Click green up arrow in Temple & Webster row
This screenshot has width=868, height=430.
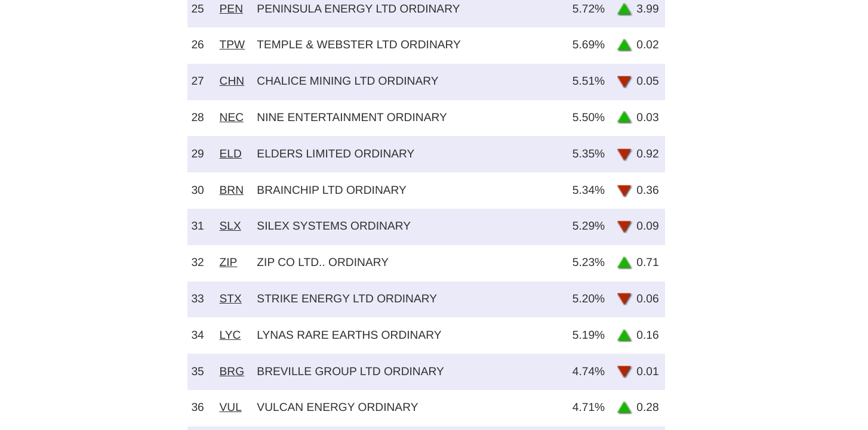(624, 45)
